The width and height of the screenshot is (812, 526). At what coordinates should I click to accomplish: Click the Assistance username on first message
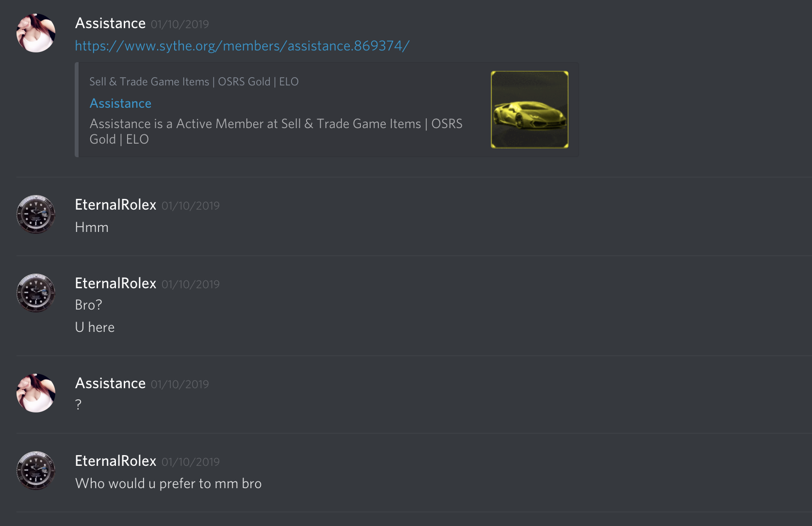(110, 23)
